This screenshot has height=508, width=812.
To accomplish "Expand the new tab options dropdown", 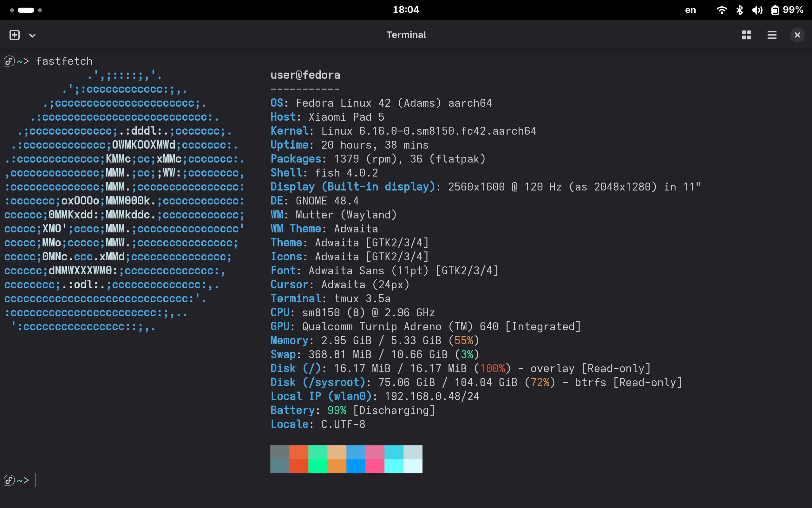I will pyautogui.click(x=32, y=35).
